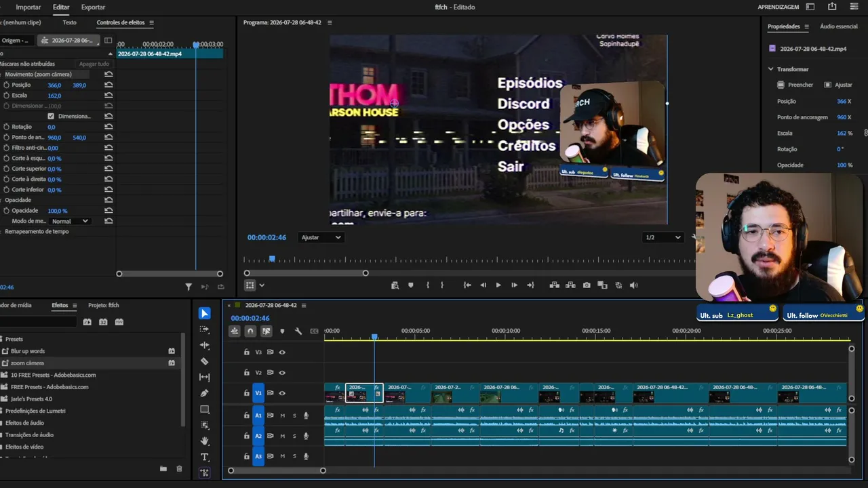868x488 pixels.
Task: Click the Ajustar button in Propriedades
Action: tap(838, 85)
